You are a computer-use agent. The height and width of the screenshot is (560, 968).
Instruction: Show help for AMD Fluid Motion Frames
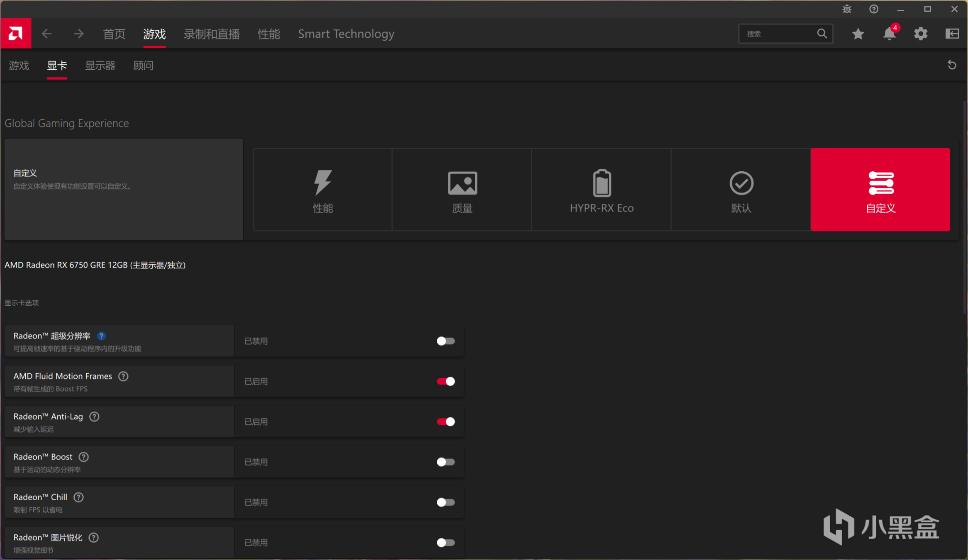(x=123, y=376)
